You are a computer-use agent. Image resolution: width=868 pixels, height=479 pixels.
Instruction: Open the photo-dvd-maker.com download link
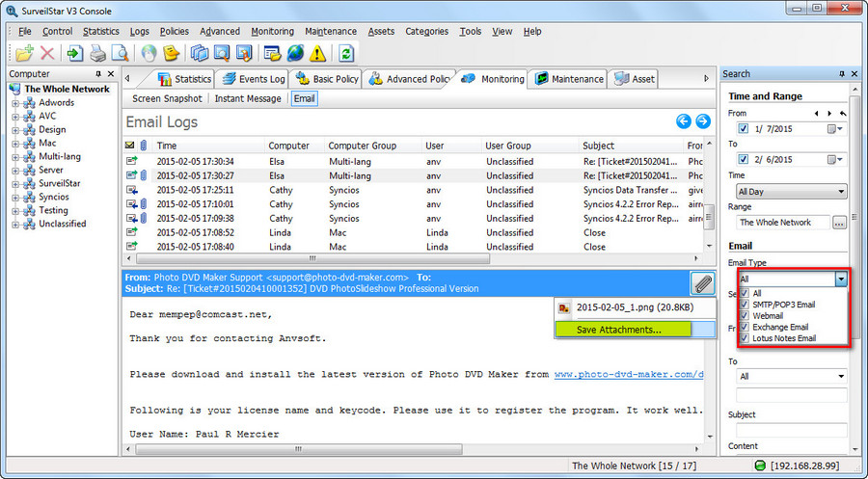click(x=629, y=375)
